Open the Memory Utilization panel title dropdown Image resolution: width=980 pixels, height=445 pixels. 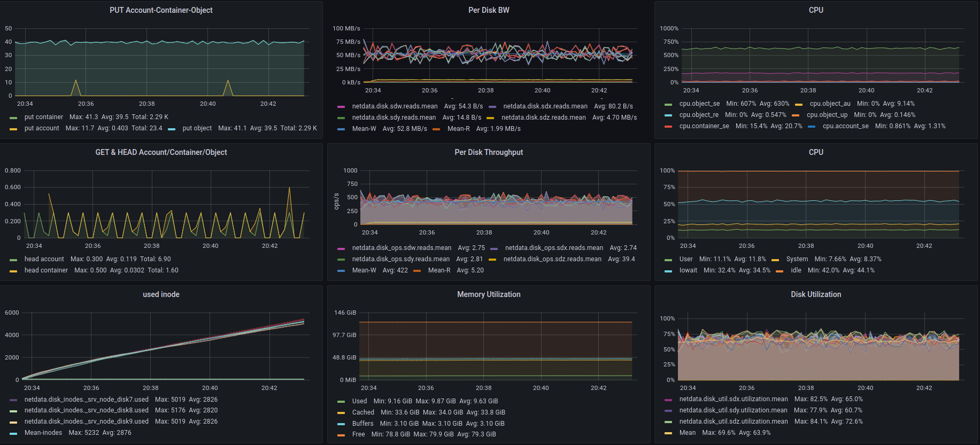pos(489,294)
